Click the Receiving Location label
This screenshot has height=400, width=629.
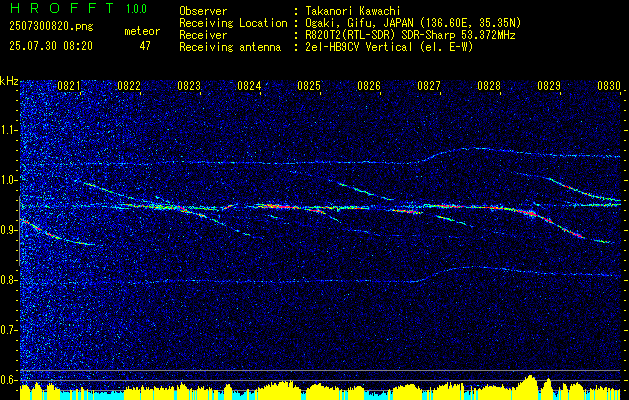click(x=233, y=23)
